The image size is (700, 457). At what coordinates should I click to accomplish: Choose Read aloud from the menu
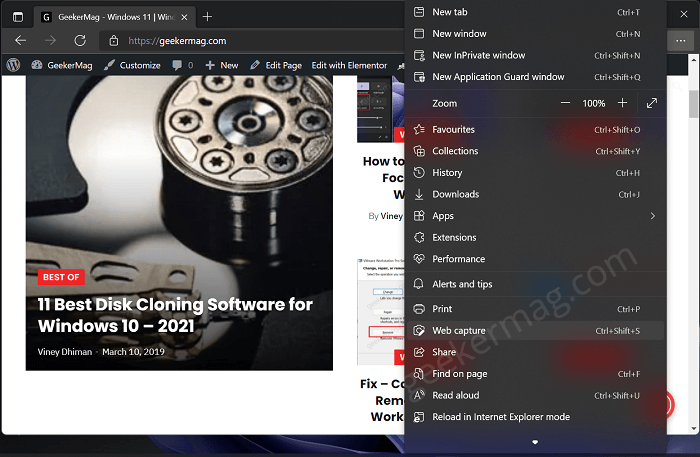[x=535, y=395]
